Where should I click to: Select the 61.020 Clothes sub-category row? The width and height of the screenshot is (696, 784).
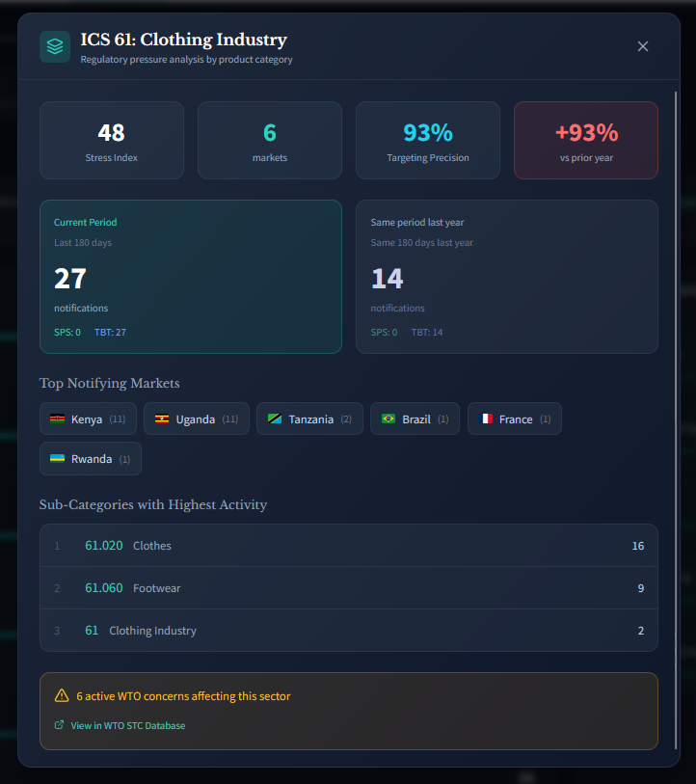click(x=348, y=546)
